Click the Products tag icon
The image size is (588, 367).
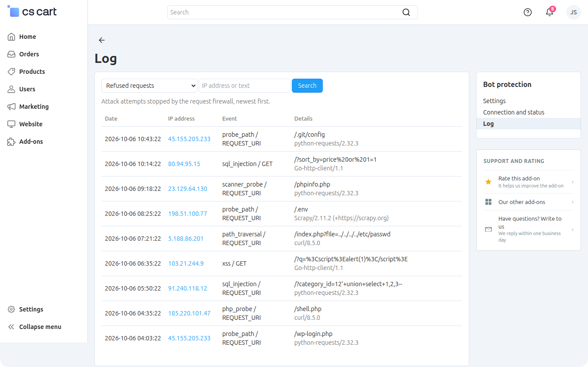[x=11, y=72]
